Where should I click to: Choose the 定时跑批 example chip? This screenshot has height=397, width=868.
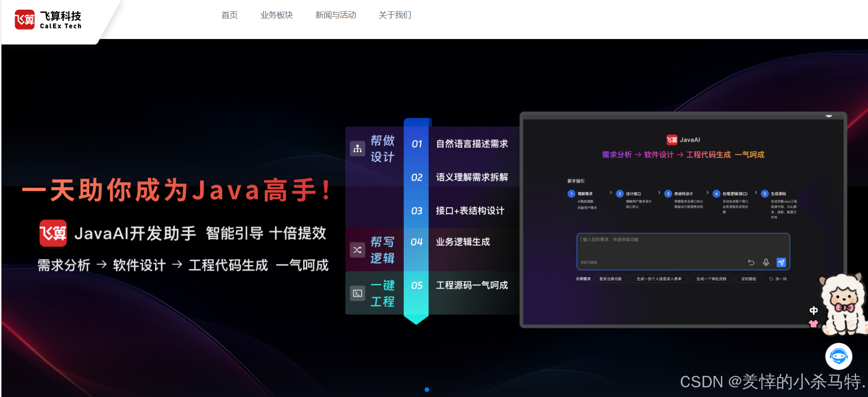749,279
